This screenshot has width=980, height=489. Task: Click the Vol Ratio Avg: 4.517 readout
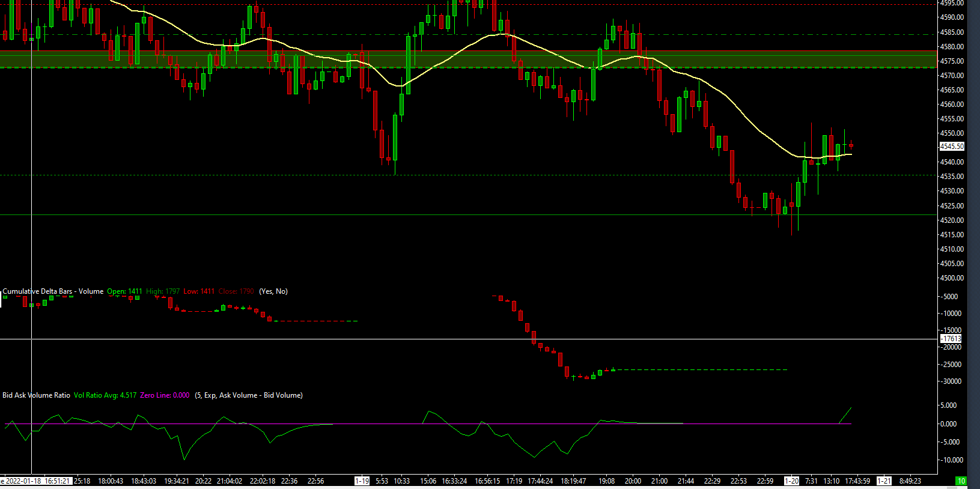click(105, 395)
